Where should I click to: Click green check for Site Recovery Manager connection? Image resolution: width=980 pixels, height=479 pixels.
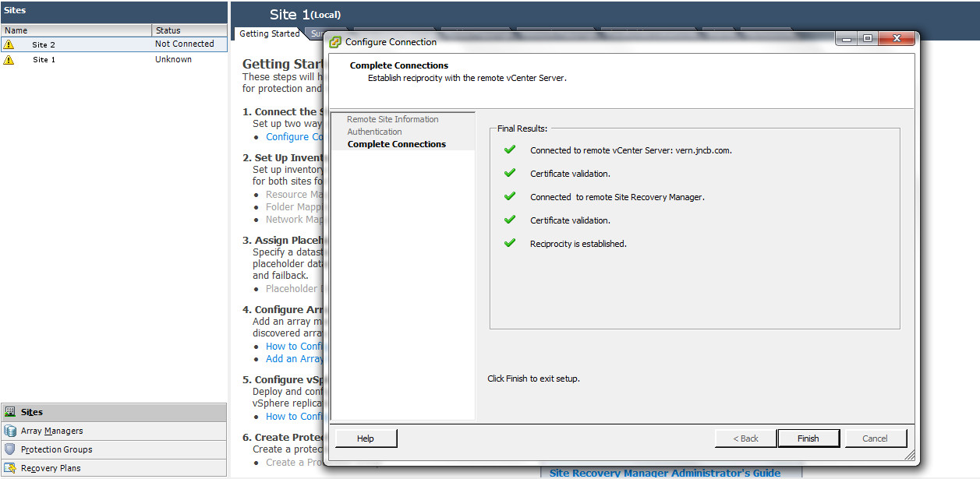(510, 196)
